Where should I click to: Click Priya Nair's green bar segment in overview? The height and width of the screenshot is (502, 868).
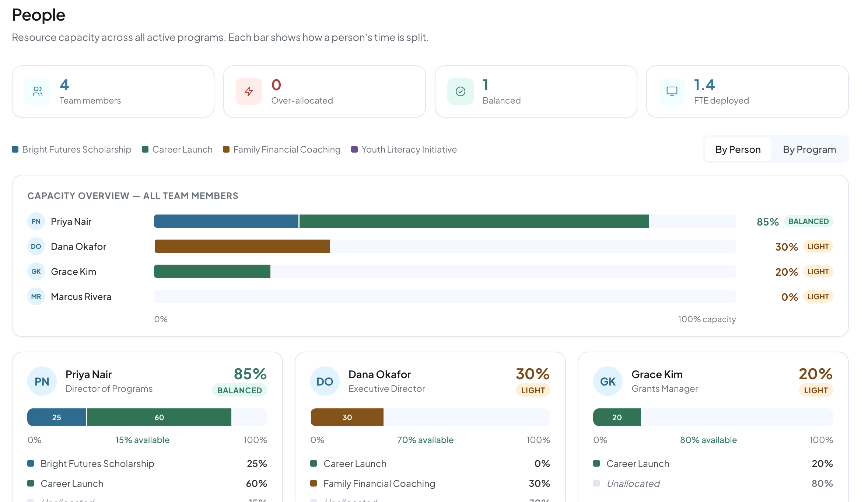point(474,221)
